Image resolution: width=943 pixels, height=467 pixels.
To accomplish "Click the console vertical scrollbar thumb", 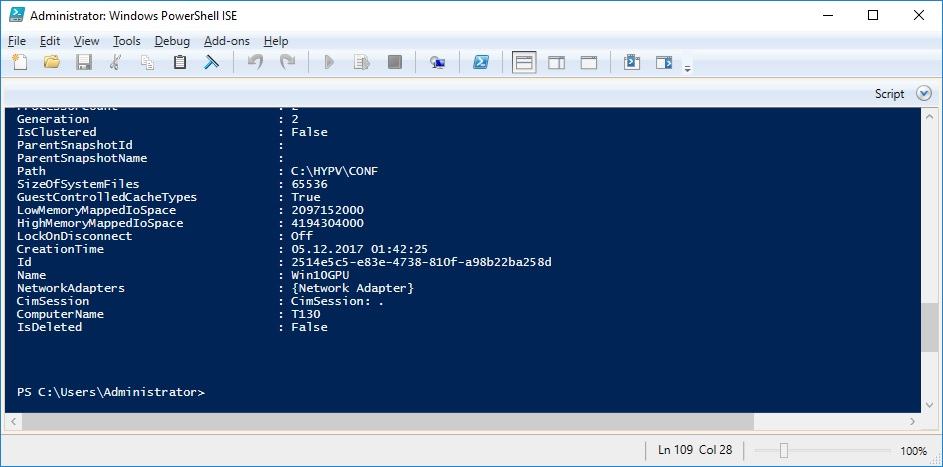I will click(929, 328).
